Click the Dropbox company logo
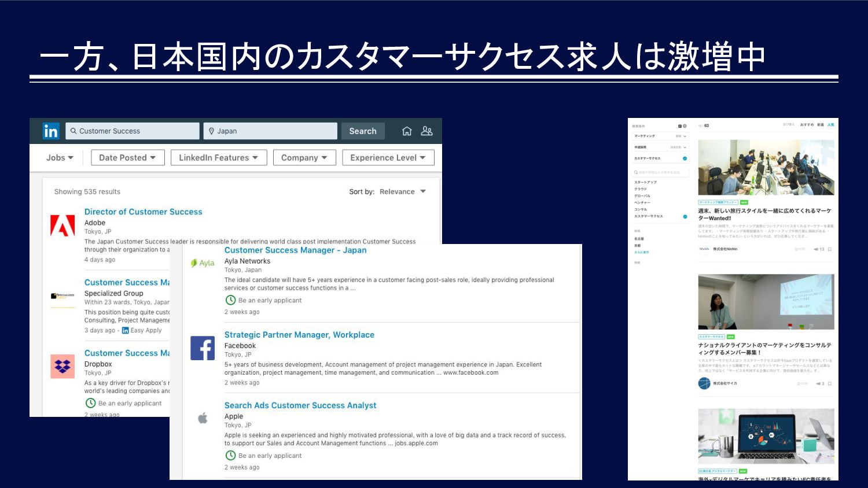 click(x=62, y=367)
